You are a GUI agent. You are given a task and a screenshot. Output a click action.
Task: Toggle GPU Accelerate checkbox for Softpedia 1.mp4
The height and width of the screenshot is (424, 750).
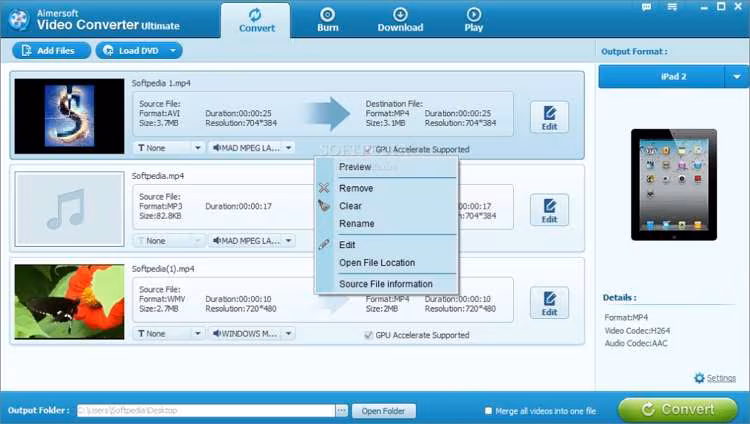click(x=368, y=150)
